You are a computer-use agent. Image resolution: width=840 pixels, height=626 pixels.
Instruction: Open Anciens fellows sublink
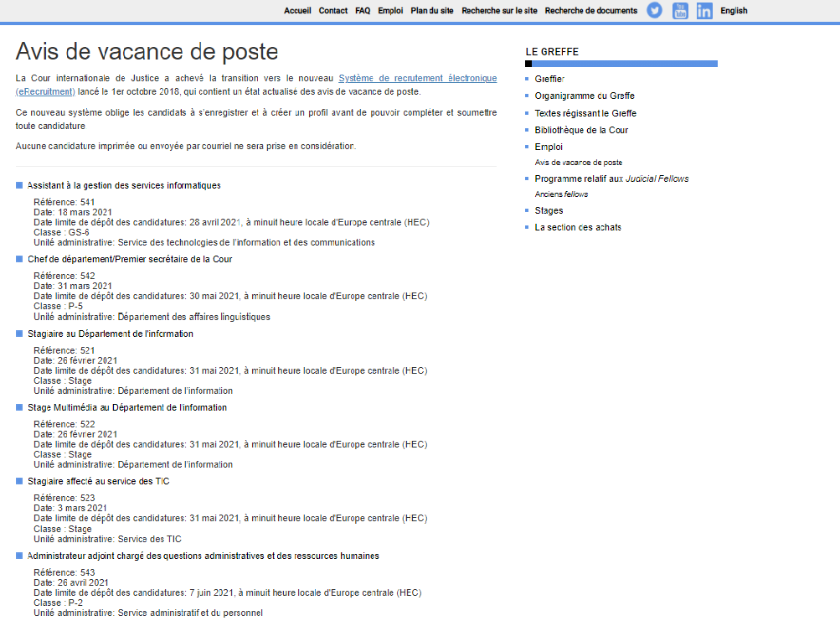click(x=561, y=194)
